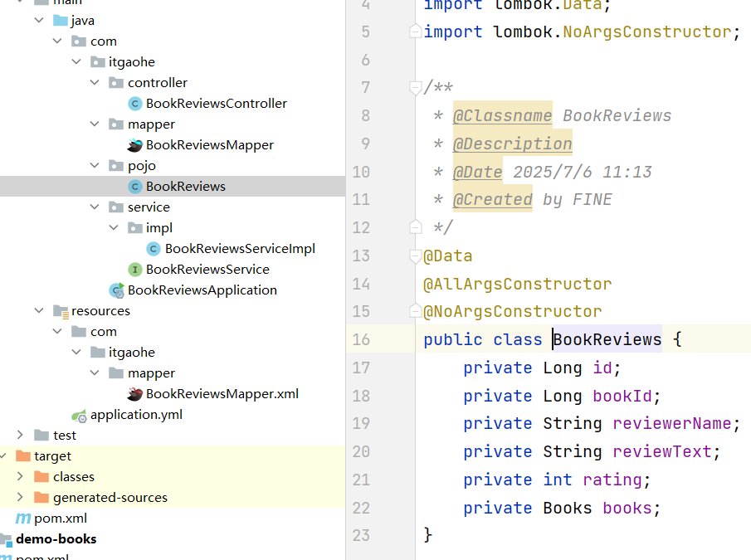The height and width of the screenshot is (560, 751).
Task: Collapse the java source folder
Action: (x=39, y=20)
